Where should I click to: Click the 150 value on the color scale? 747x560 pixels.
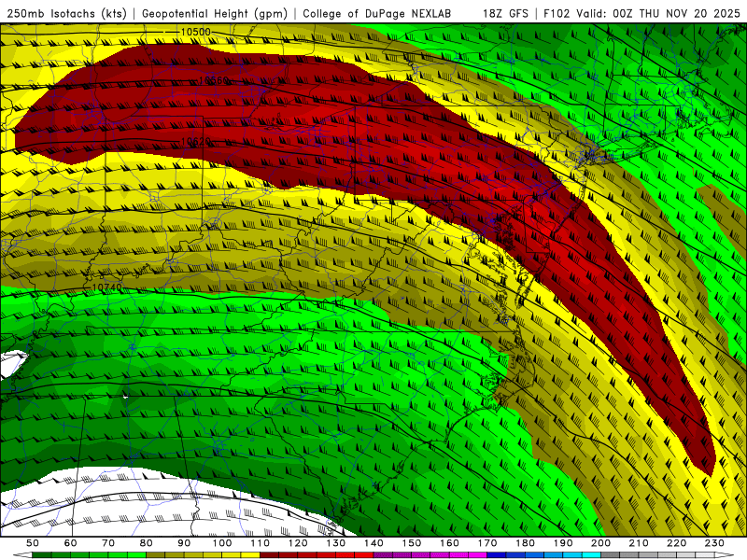coord(412,543)
